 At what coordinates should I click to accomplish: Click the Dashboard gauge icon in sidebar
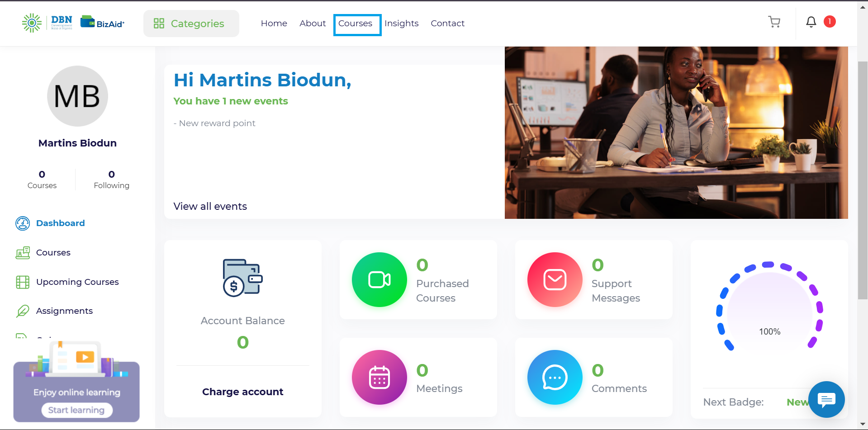pos(23,223)
